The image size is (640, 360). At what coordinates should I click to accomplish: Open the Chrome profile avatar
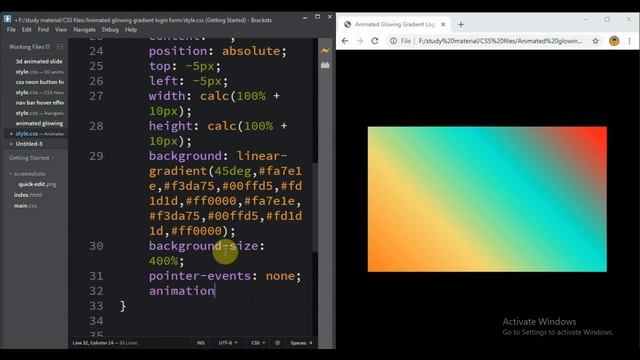click(x=614, y=41)
